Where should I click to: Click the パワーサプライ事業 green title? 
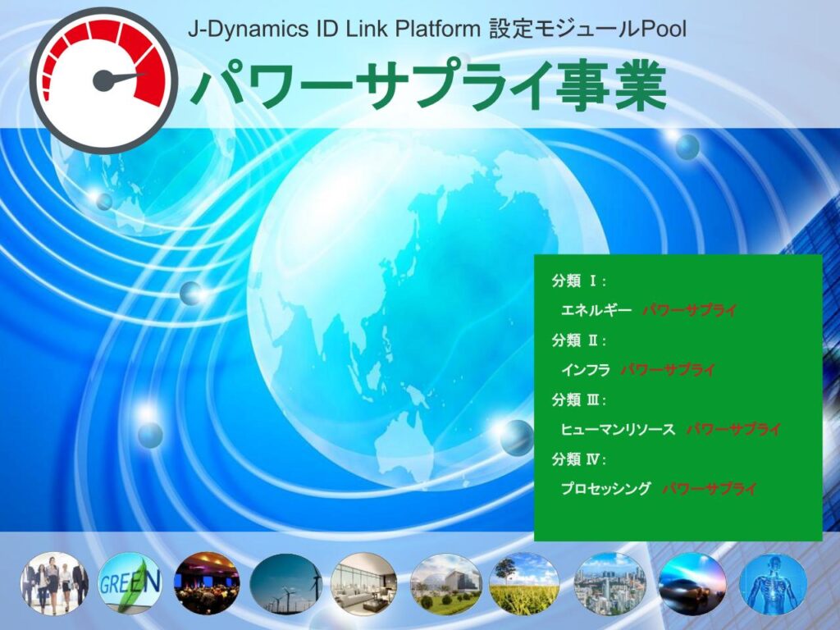click(x=428, y=85)
